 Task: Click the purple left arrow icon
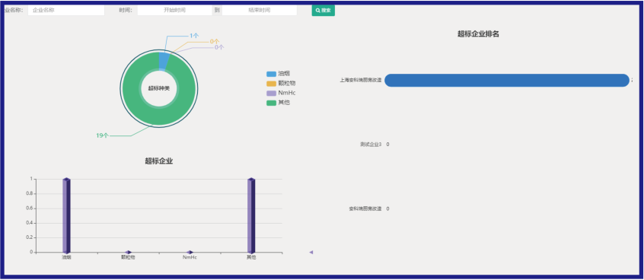(x=311, y=252)
